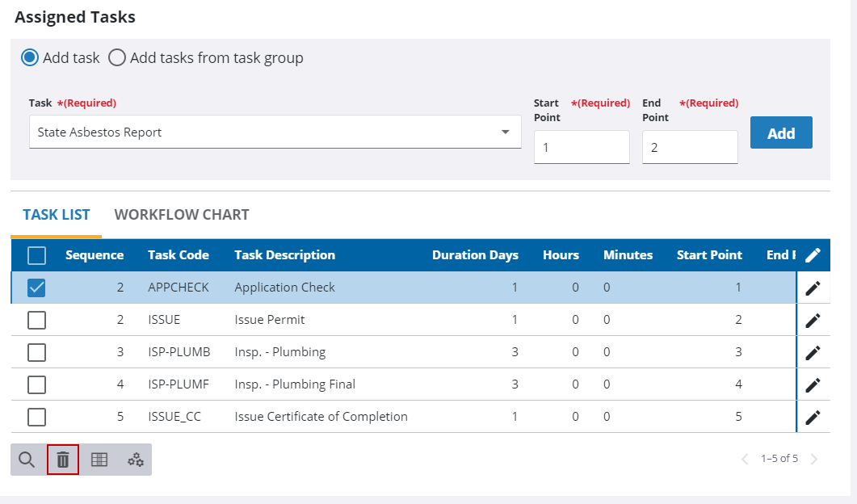Sort by the Duration Days column header
857x504 pixels.
[x=475, y=255]
